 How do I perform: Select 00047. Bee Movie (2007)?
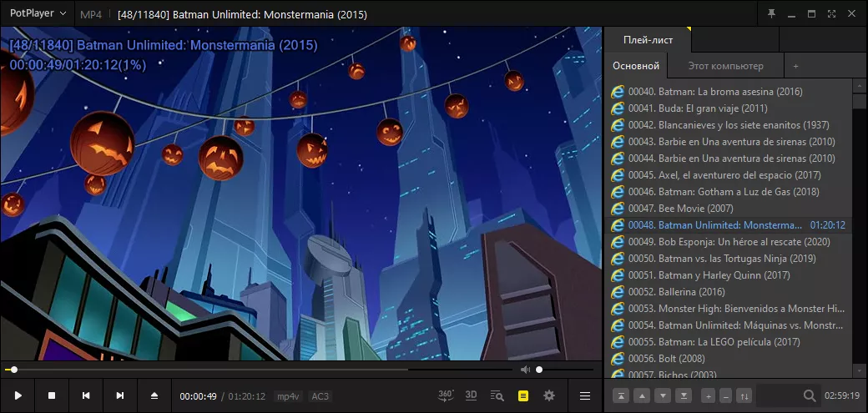729,208
